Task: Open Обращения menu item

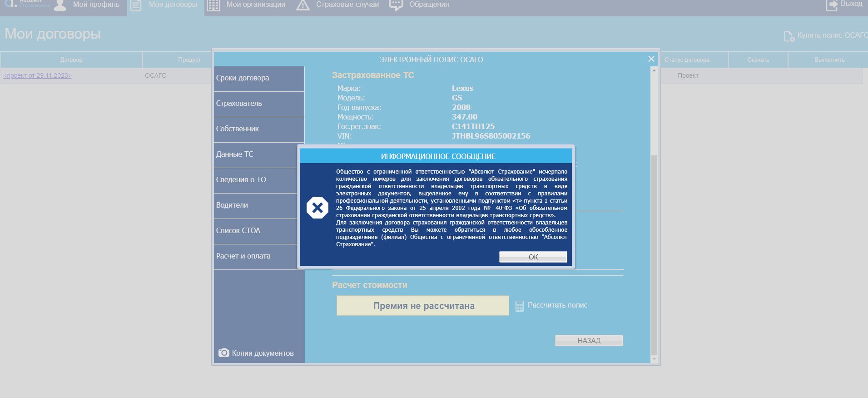Action: (429, 5)
